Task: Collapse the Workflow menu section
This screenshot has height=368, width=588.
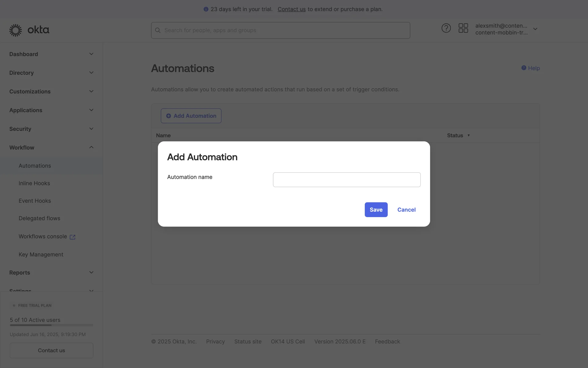Action: point(91,148)
